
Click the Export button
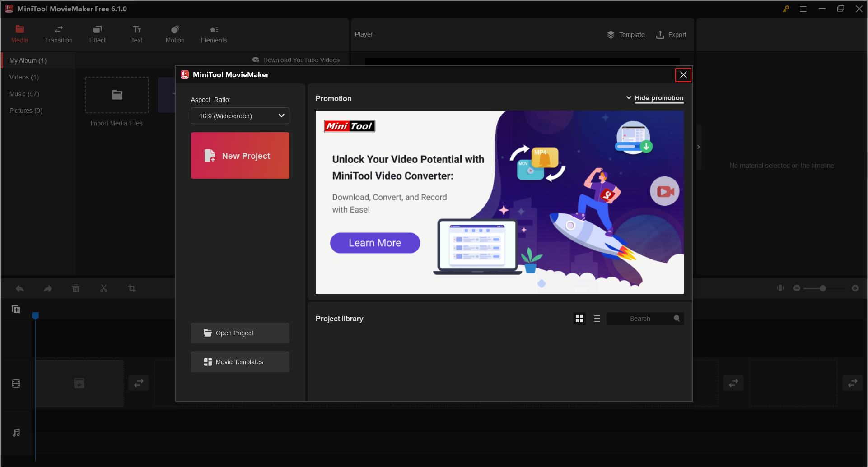pos(671,35)
